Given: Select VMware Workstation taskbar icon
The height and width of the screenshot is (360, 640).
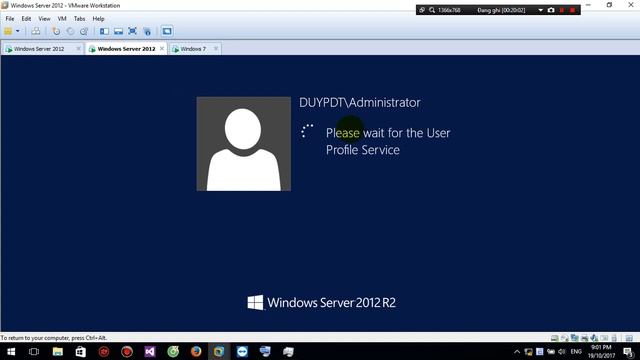Looking at the screenshot, I should [219, 351].
